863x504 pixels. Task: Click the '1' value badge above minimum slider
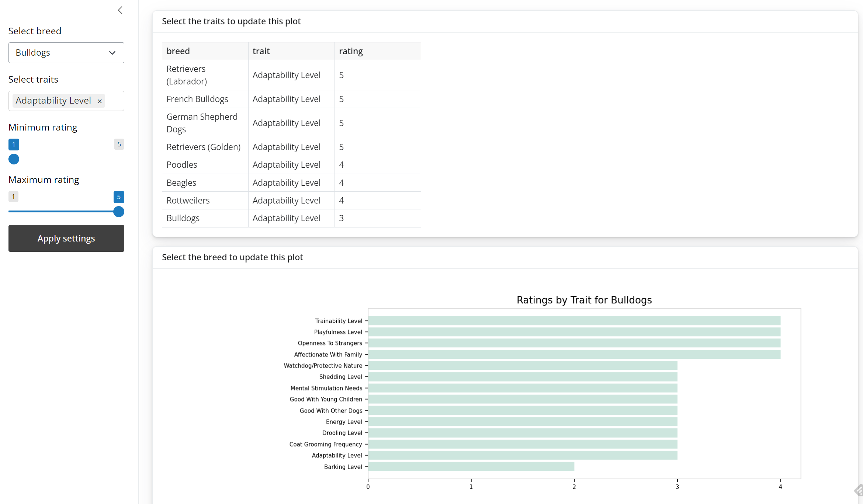coord(14,144)
